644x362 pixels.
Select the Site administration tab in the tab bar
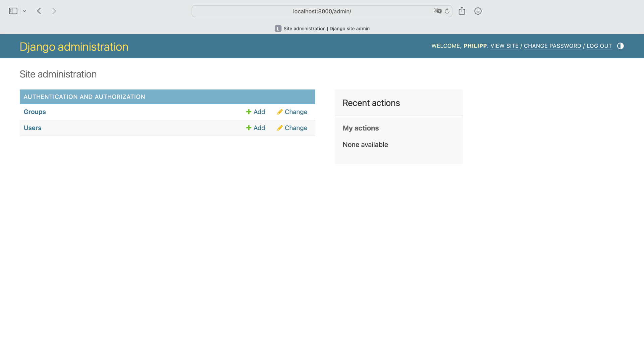point(322,28)
